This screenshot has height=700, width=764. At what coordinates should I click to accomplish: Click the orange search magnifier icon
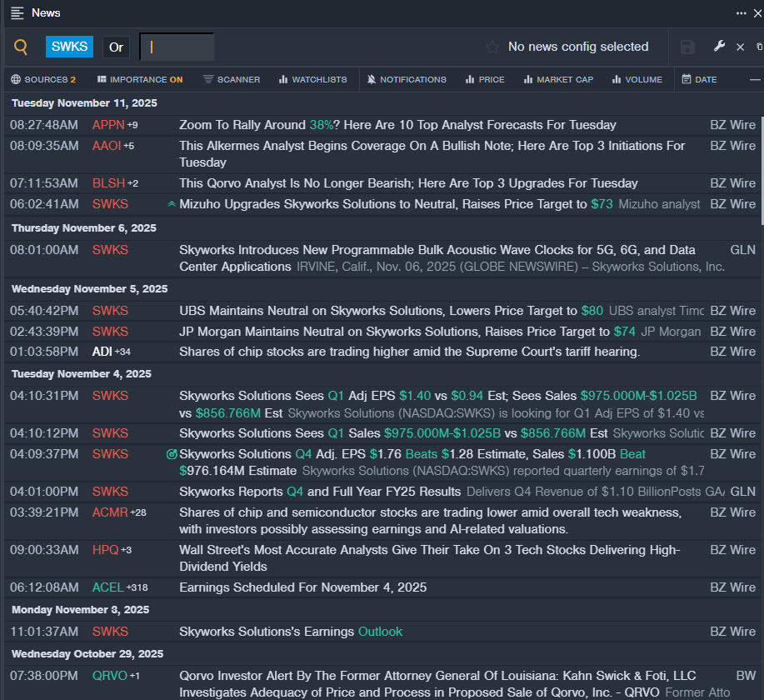[x=21, y=47]
